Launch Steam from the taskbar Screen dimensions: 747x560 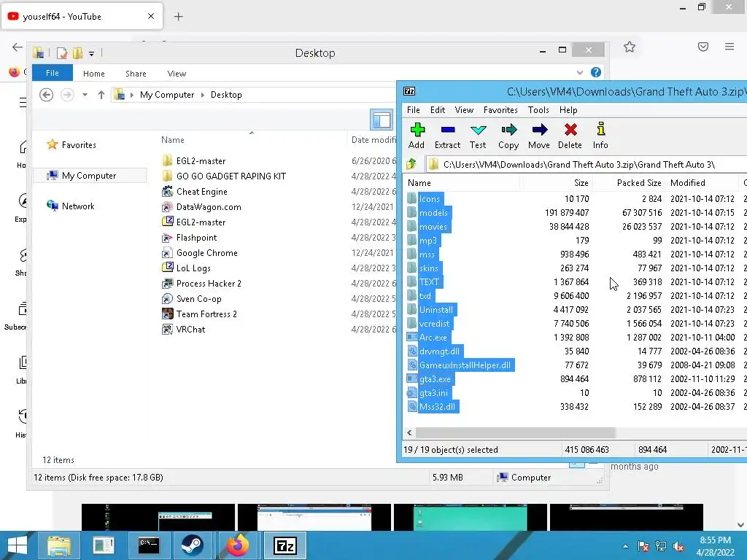click(x=192, y=545)
